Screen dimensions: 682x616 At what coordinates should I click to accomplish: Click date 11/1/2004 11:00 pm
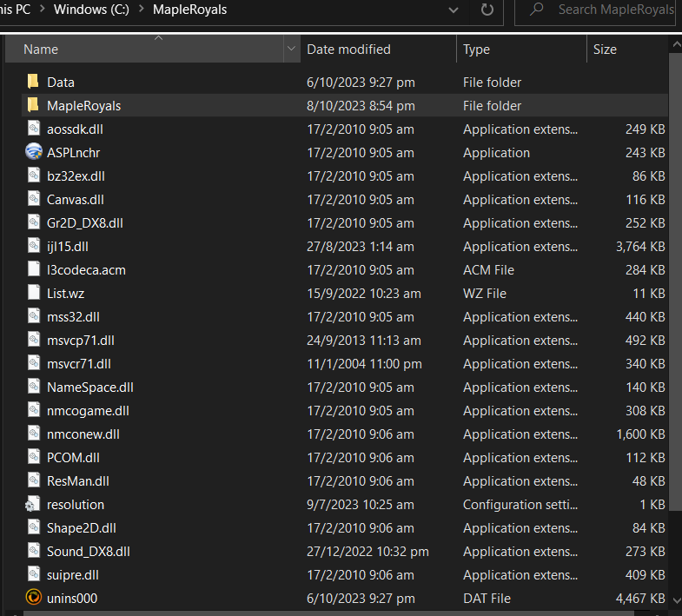point(364,364)
